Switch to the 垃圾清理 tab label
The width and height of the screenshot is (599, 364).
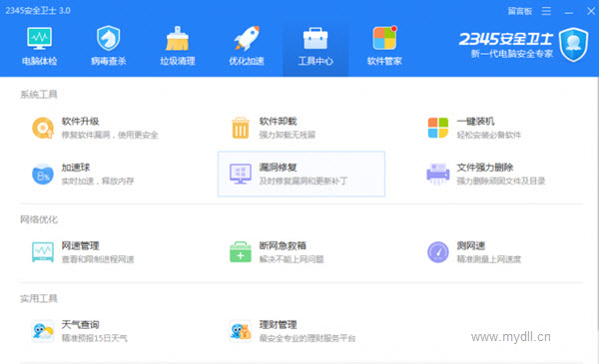click(178, 61)
